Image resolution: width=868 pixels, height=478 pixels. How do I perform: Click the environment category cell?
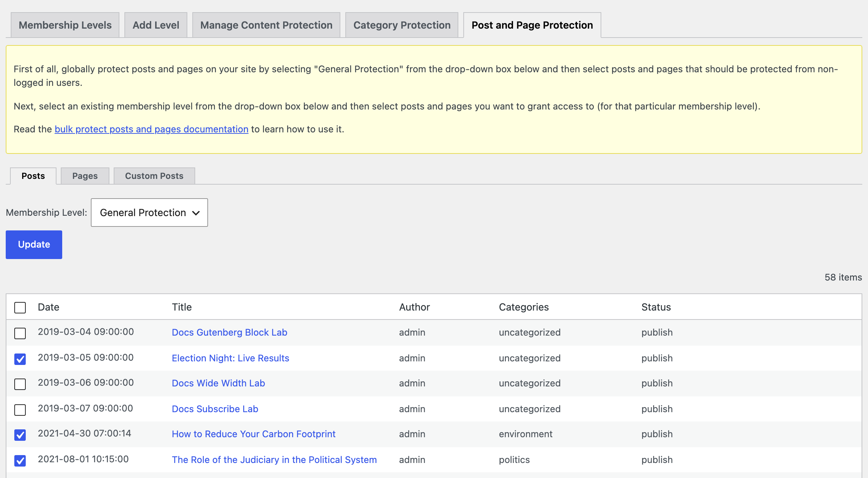526,434
